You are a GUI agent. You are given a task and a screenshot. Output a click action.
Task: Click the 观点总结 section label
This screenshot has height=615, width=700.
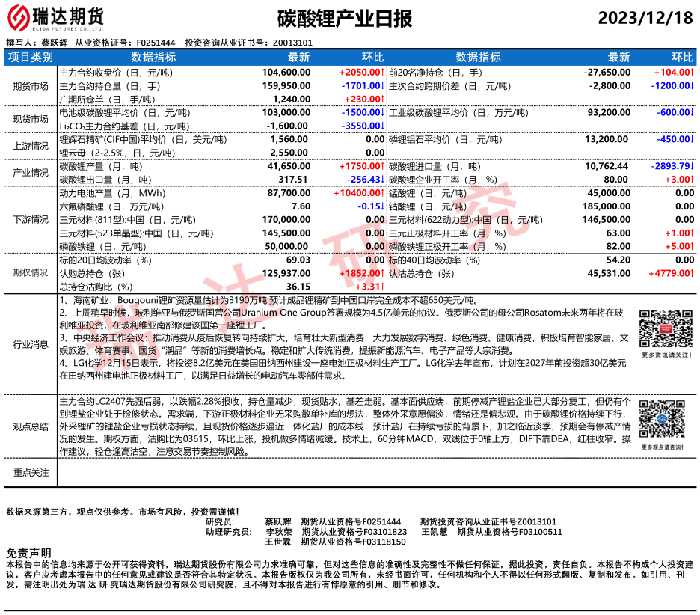pos(31,426)
